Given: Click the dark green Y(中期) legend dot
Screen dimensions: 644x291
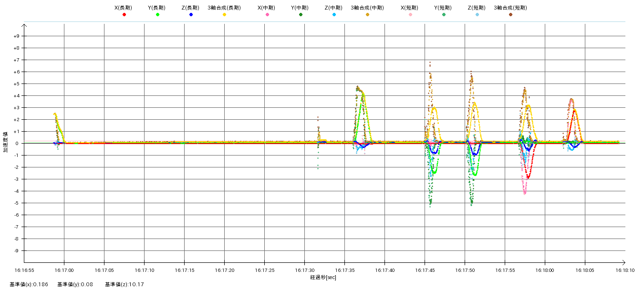Looking at the screenshot, I should click(301, 15).
